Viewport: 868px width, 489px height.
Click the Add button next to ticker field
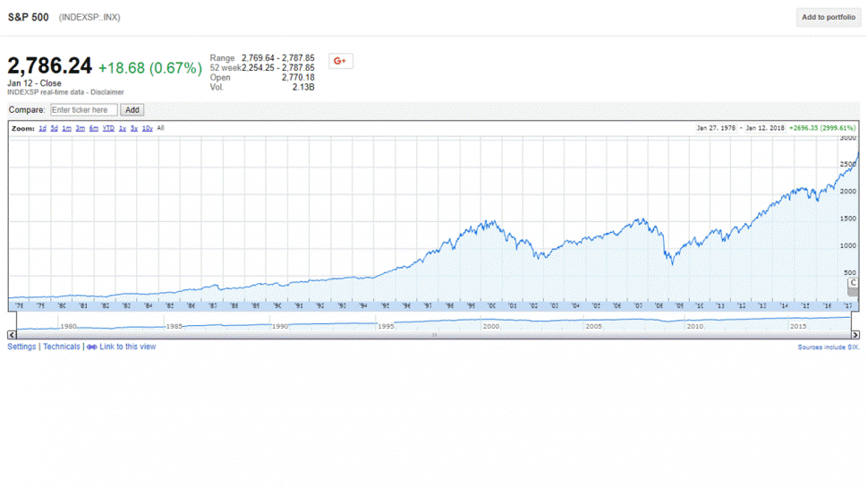(x=132, y=109)
